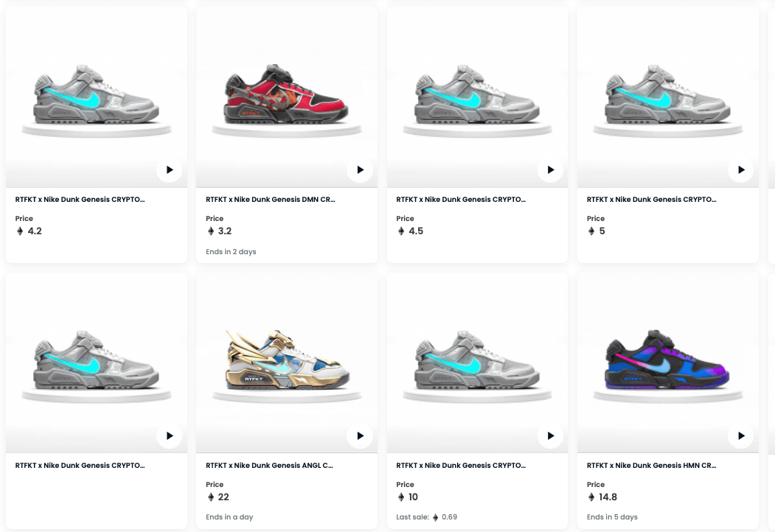The height and width of the screenshot is (532, 775).
Task: Play the gold ANGL sneaker preview
Action: pyautogui.click(x=360, y=435)
